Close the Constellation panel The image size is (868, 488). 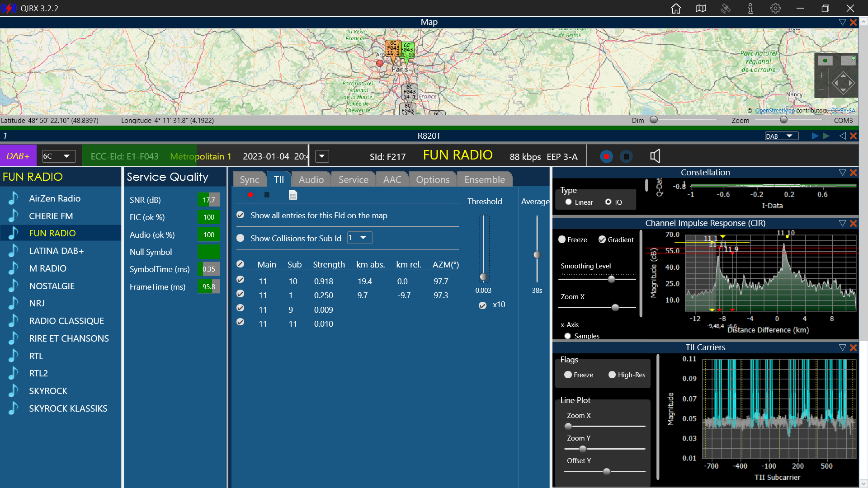coord(854,173)
